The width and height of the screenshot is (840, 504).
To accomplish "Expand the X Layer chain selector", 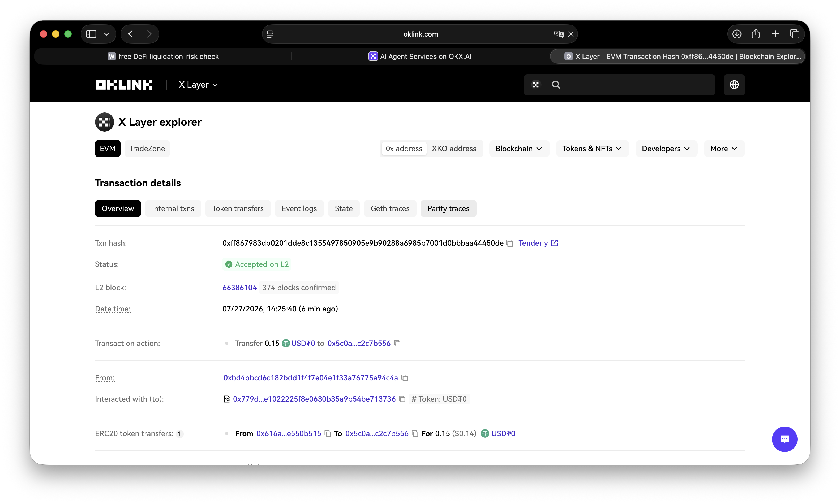I will tap(198, 85).
